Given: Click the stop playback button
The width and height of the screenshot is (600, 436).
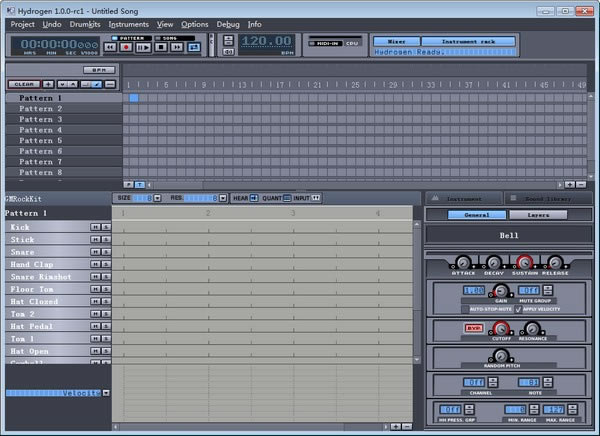Looking at the screenshot, I should point(161,47).
